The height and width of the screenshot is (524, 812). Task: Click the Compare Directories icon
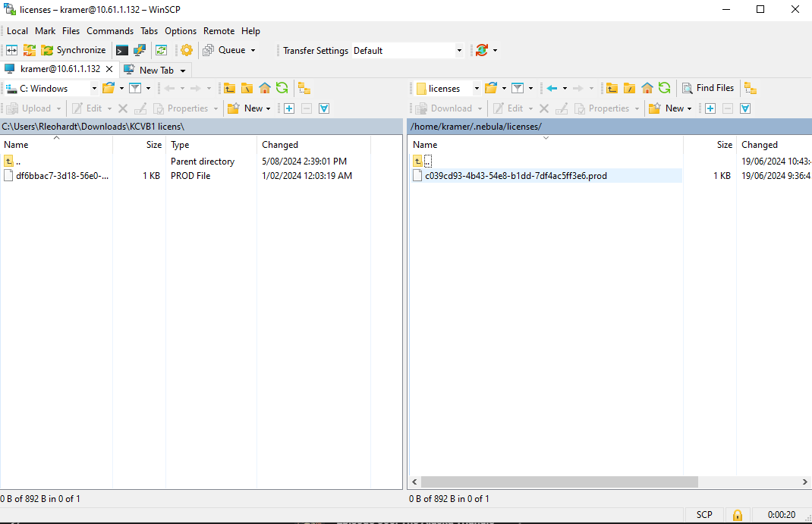(x=12, y=50)
